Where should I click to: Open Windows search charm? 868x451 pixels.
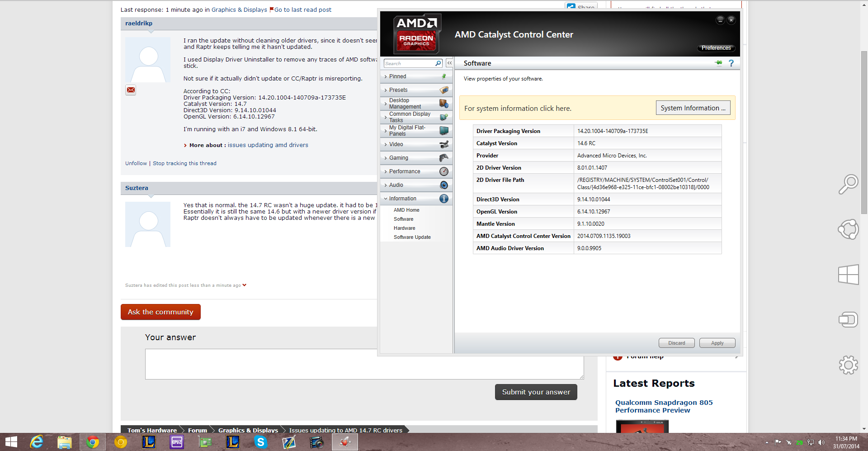click(848, 185)
